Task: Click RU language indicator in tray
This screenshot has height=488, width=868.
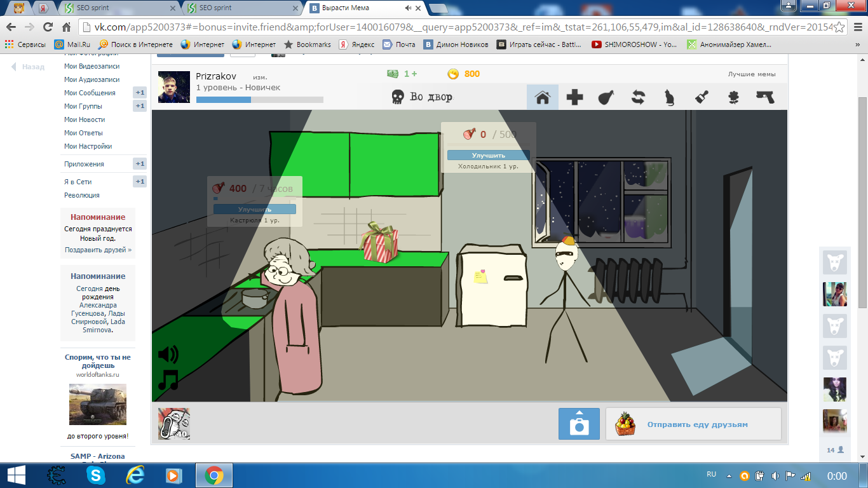Action: [712, 475]
